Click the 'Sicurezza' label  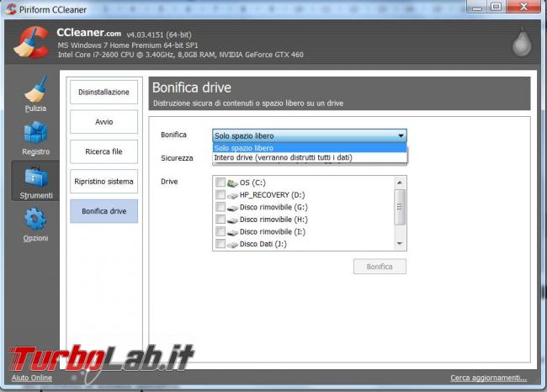177,158
